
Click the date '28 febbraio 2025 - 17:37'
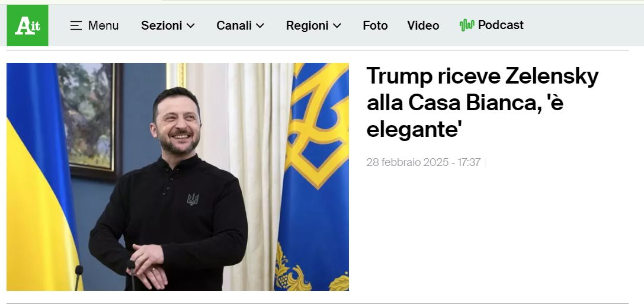[x=424, y=162]
